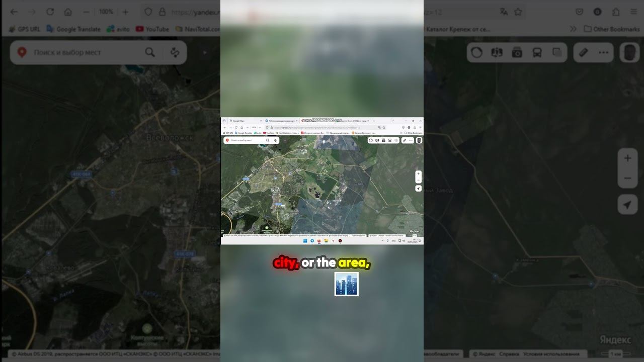Open Firefox from the small center taskbar
The image size is (644, 362).
(319, 241)
